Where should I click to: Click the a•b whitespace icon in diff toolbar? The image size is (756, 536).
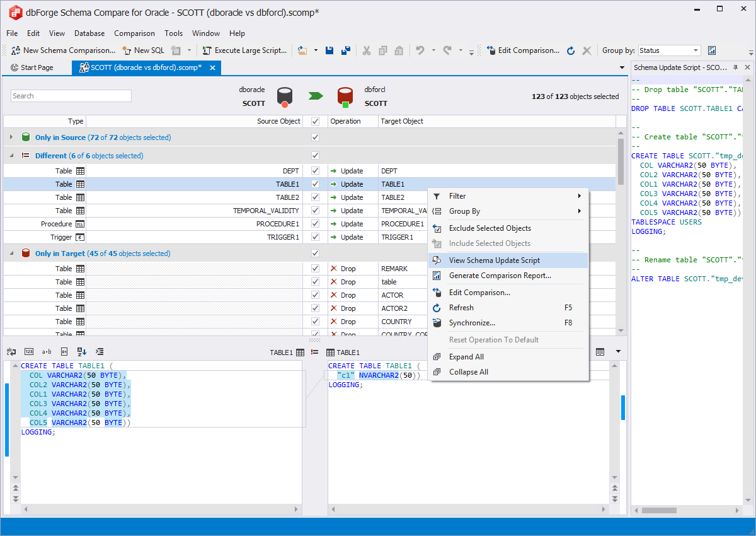[x=47, y=352]
